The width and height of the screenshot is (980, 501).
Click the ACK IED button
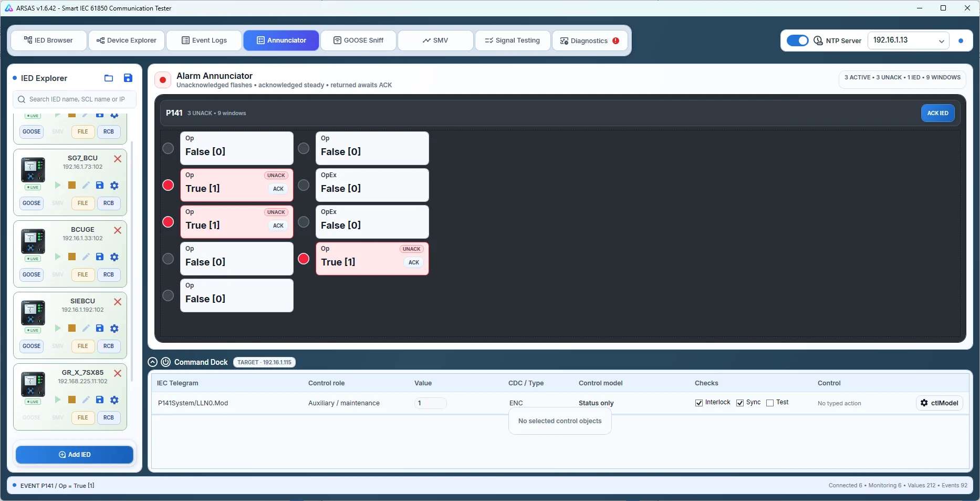937,113
